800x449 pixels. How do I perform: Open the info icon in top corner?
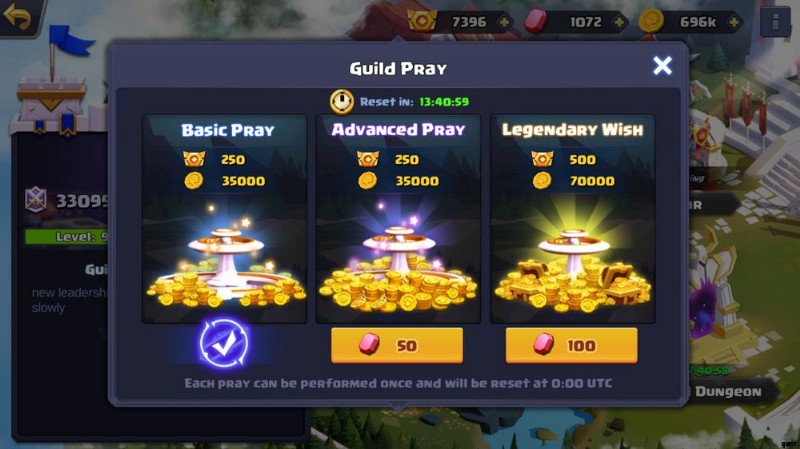pos(775,22)
